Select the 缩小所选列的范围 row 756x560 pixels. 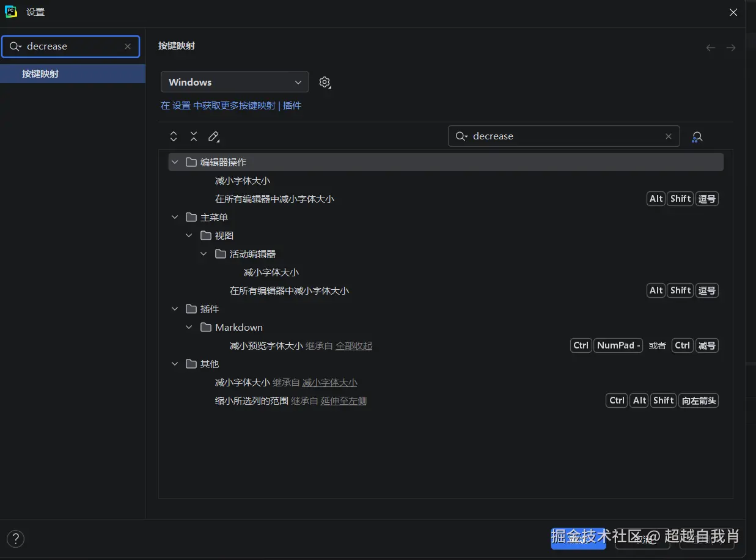tap(446, 400)
